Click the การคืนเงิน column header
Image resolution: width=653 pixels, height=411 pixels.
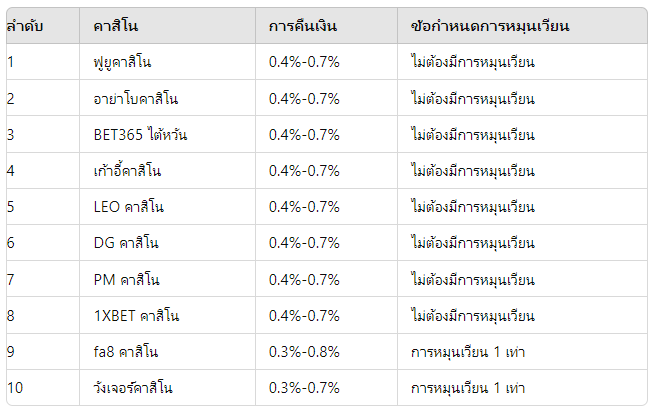coord(326,25)
